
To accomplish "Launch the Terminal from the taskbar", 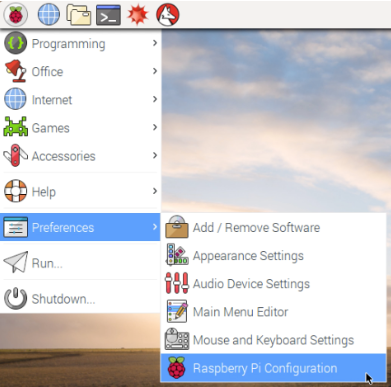I will (108, 15).
